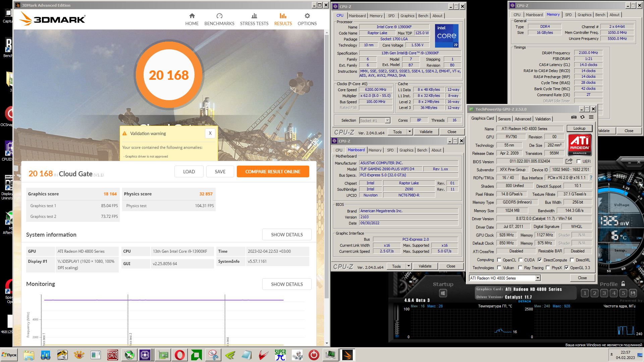644x362 pixels.
Task: Open the OPTIONS gear in 3DMark
Action: click(307, 19)
